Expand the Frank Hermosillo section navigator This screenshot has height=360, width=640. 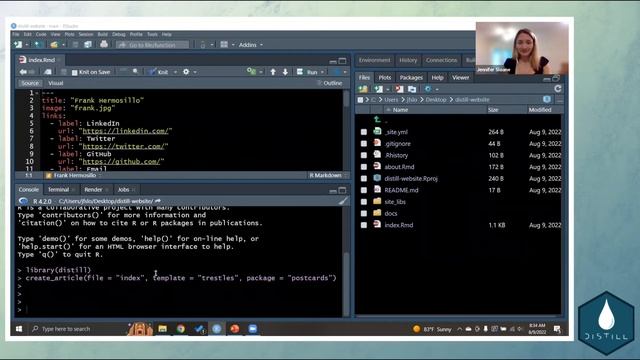coord(74,175)
